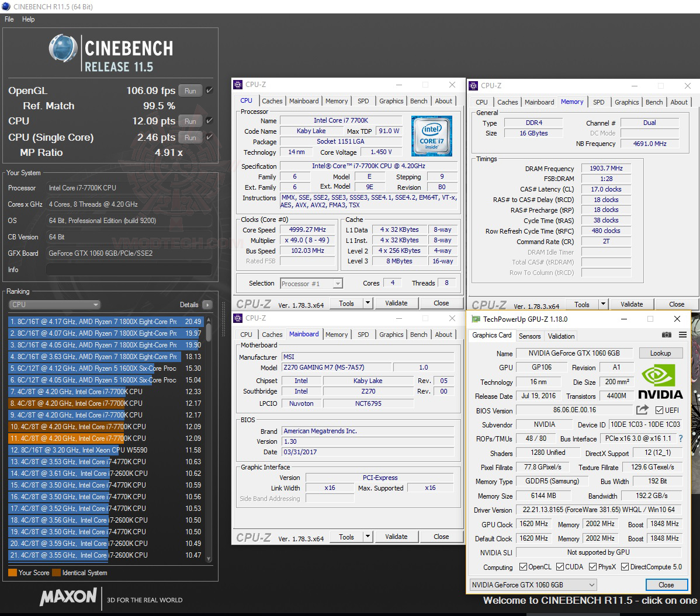Switch to Graphics tab in CPU-Z Mainboard window
This screenshot has width=700, height=616.
(391, 335)
